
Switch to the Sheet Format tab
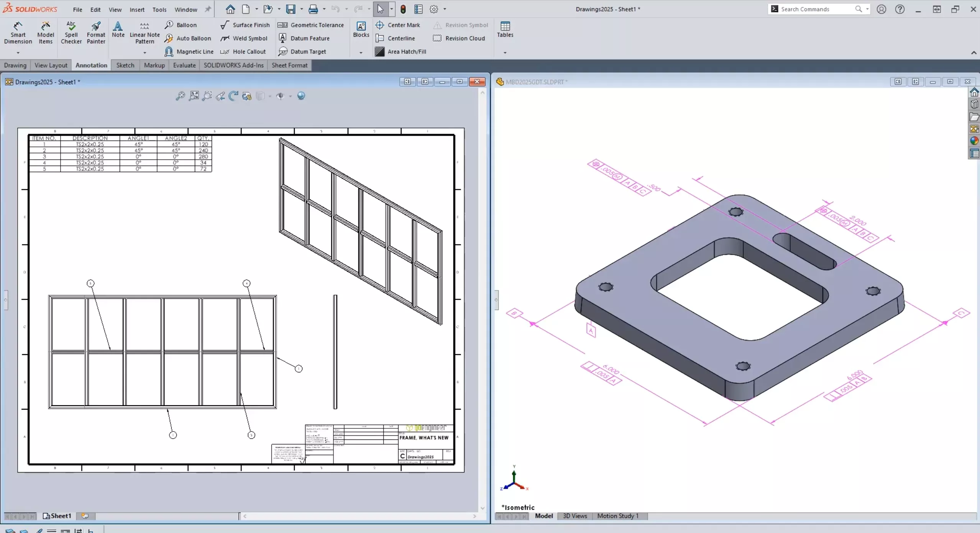pyautogui.click(x=290, y=65)
